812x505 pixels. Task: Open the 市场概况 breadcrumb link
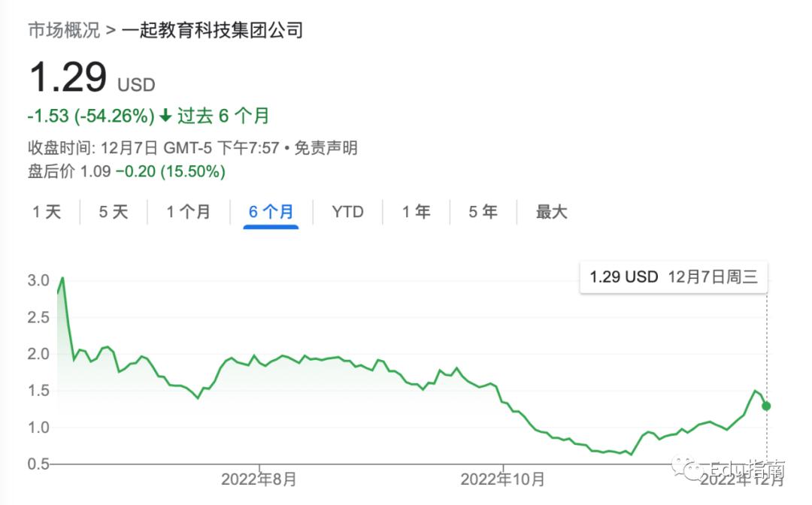point(64,30)
